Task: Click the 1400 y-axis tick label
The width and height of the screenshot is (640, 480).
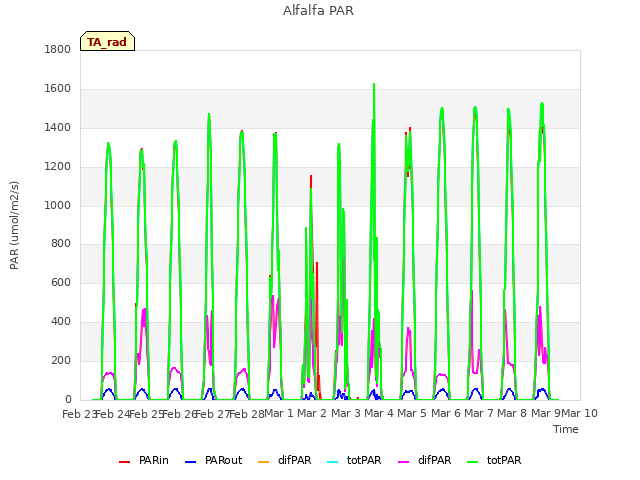Action: point(58,127)
